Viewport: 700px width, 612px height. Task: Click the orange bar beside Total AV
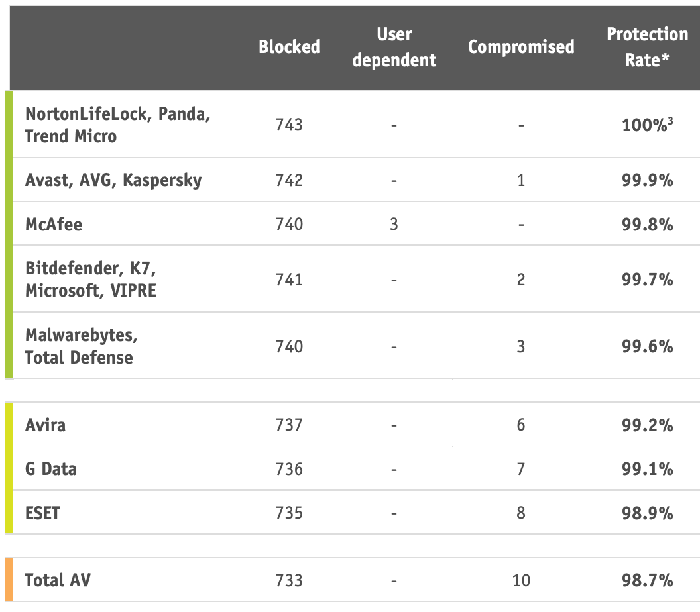coord(9,580)
